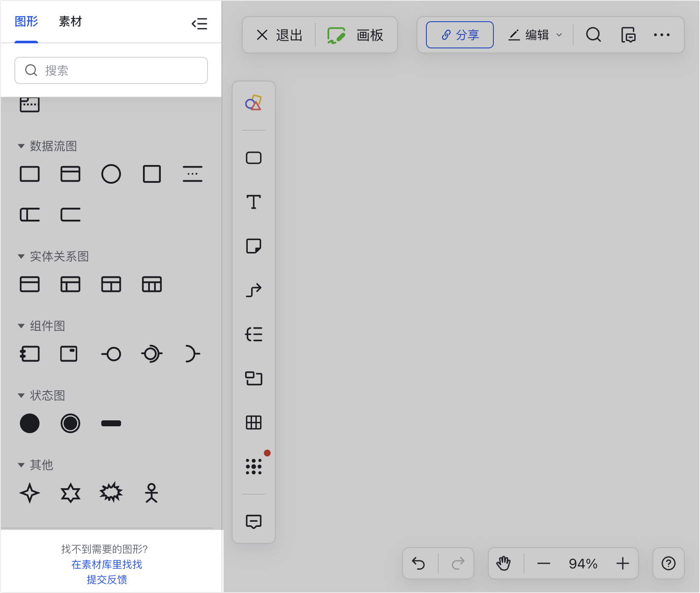Collapse the 实体关系图 section
The width and height of the screenshot is (700, 593).
click(x=21, y=257)
